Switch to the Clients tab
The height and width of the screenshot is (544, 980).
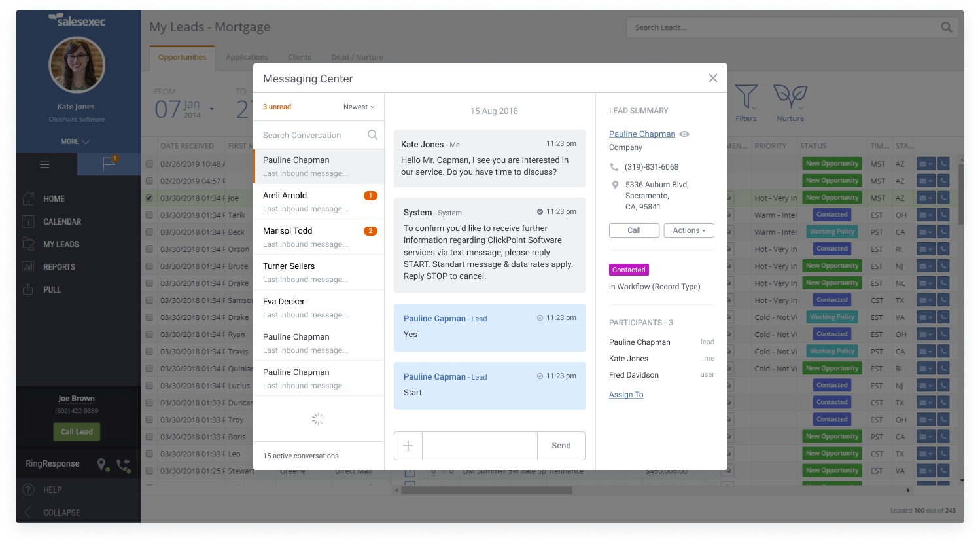pos(300,57)
